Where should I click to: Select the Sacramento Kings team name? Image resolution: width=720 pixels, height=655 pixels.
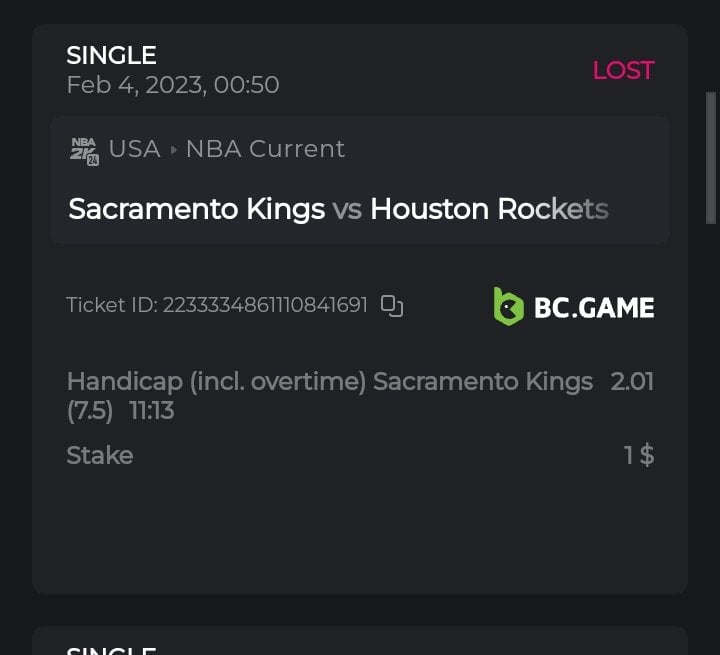pos(196,209)
